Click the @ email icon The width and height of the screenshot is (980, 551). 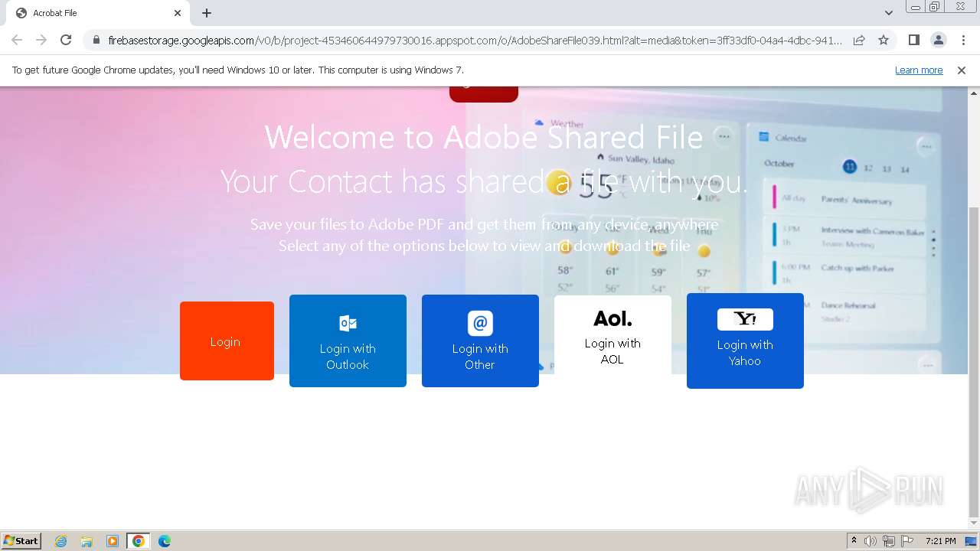(x=480, y=323)
